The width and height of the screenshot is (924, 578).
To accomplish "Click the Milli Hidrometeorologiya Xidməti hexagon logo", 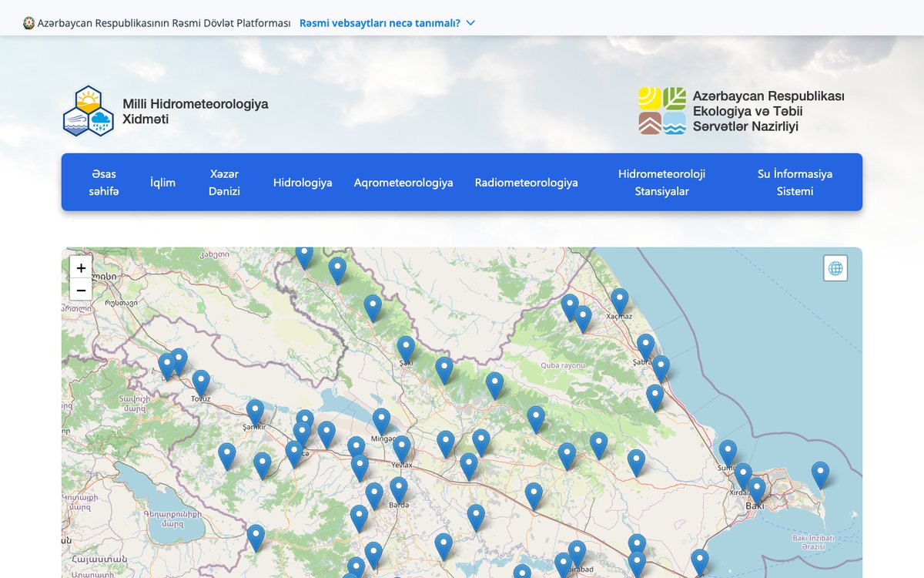I will (89, 112).
